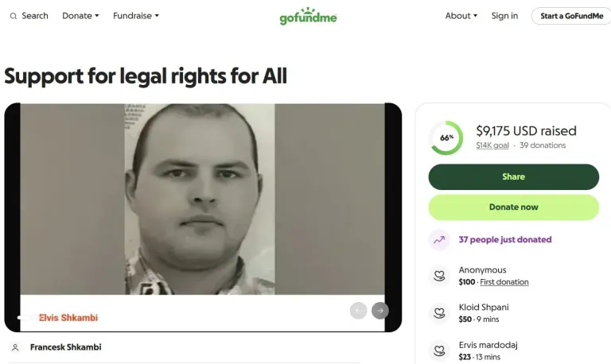
Task: Click the heart-hand icon beside Ervis mardodaj
Action: 439,350
